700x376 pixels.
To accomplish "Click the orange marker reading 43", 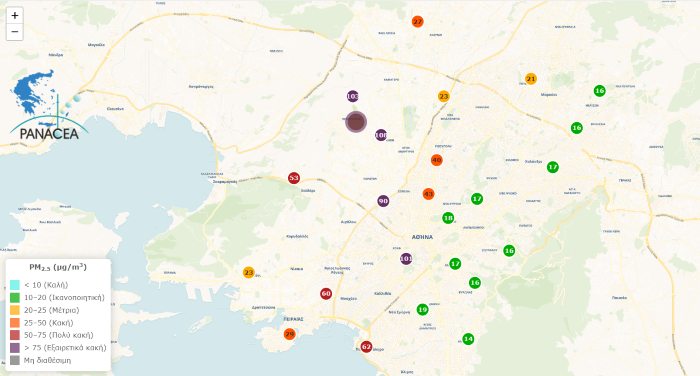I will (x=429, y=194).
